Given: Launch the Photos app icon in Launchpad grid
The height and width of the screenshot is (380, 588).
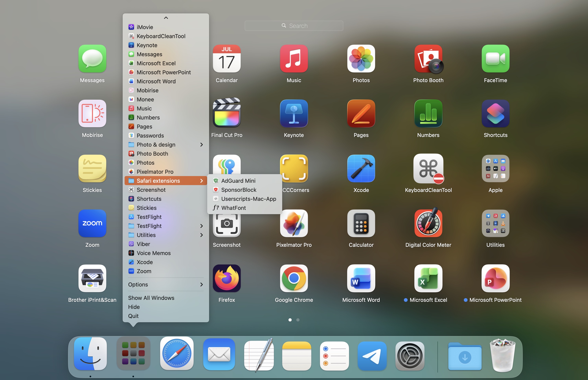Looking at the screenshot, I should pyautogui.click(x=361, y=59).
